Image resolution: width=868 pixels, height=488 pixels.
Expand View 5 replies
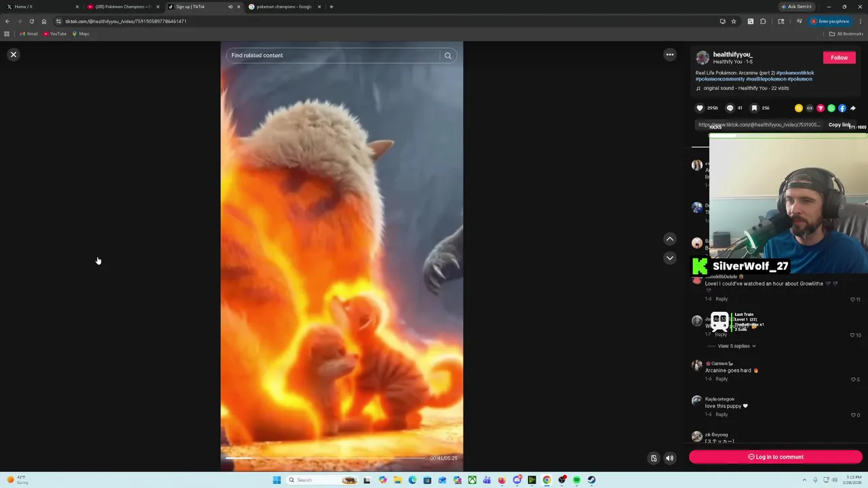pyautogui.click(x=736, y=346)
